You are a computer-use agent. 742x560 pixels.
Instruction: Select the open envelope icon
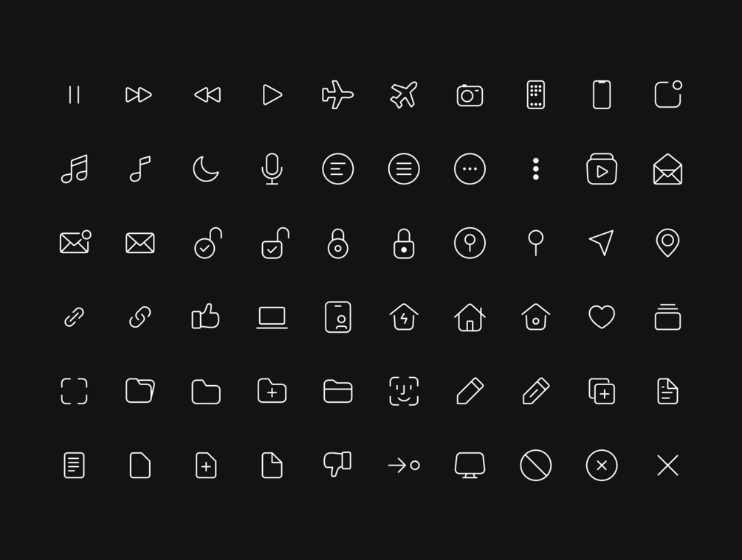coord(667,169)
